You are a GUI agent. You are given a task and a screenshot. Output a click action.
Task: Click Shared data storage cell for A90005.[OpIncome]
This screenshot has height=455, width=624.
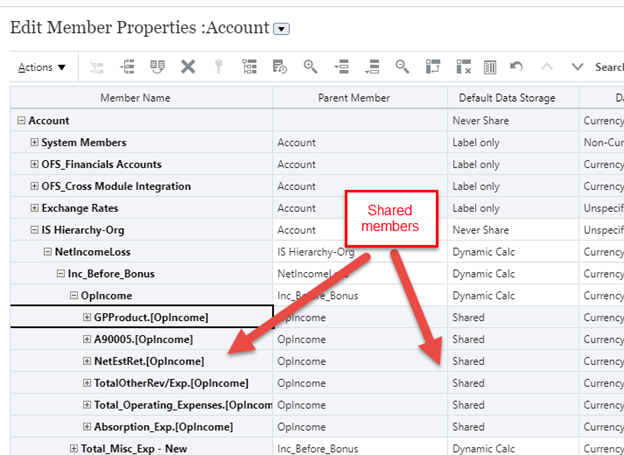468,340
